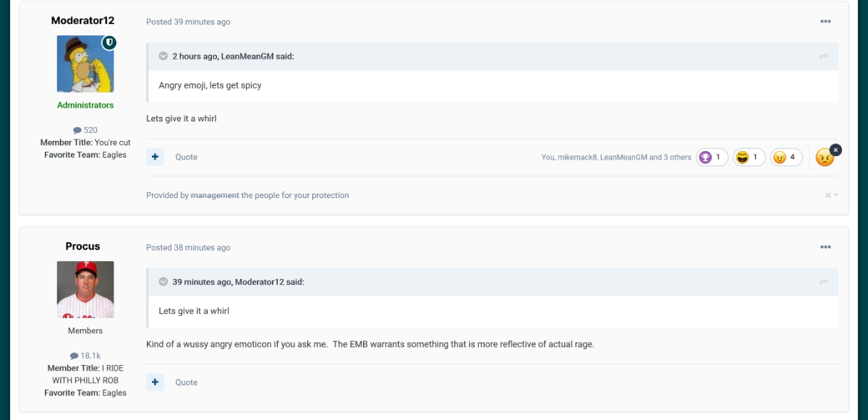Open the "You, mikemack8, LeanMeanGM and 3 others" list
Screen dimensions: 868x420
click(x=616, y=157)
